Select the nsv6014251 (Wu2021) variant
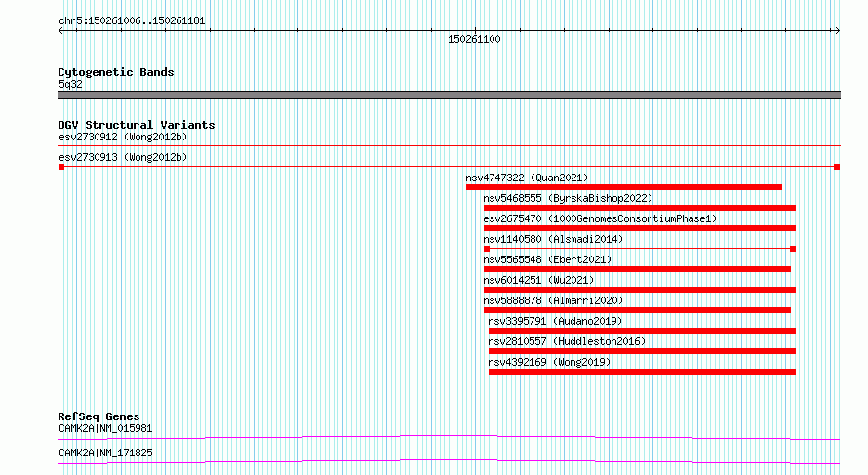This screenshot has height=475, width=868. tap(640, 290)
